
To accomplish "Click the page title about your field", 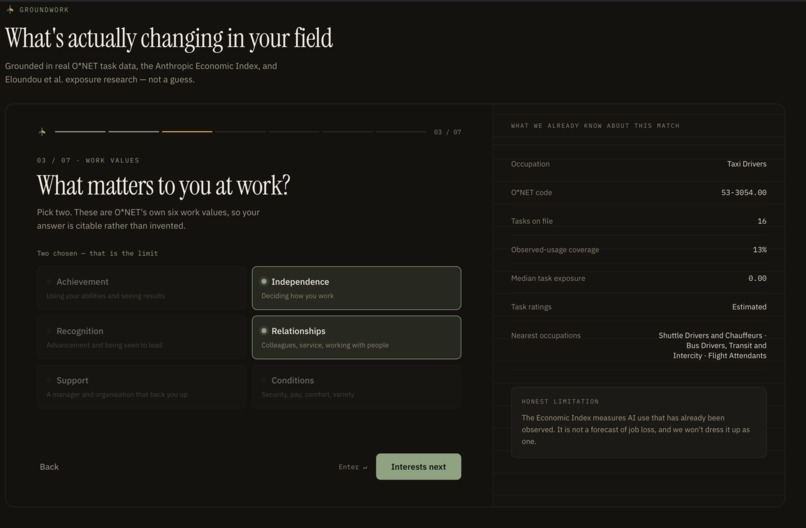I will pos(169,39).
